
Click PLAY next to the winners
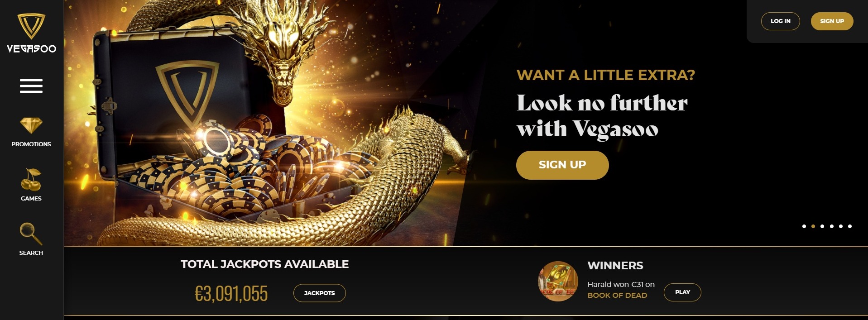[682, 292]
